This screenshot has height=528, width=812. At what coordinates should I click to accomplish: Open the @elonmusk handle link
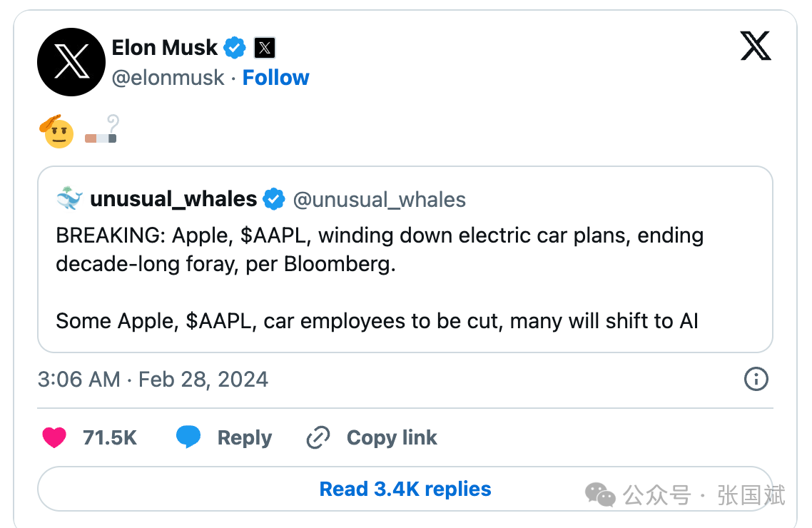pyautogui.click(x=168, y=78)
